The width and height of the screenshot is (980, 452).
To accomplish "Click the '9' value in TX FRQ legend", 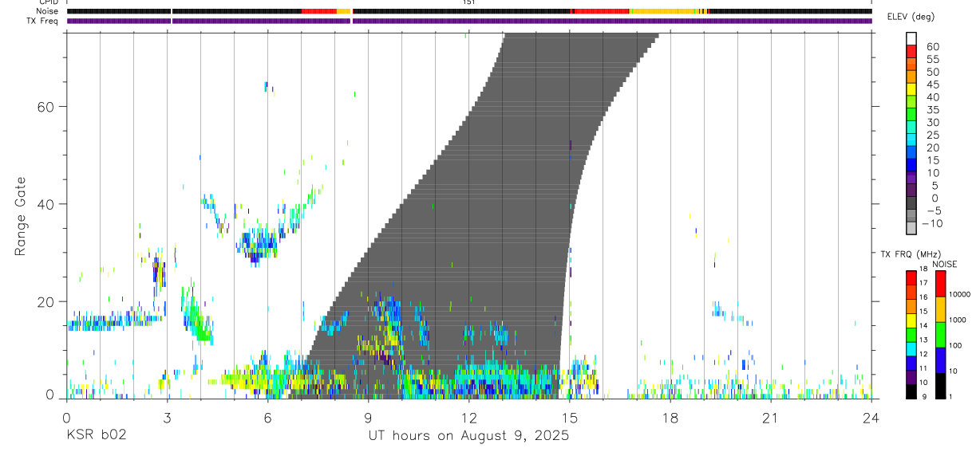I will [923, 396].
